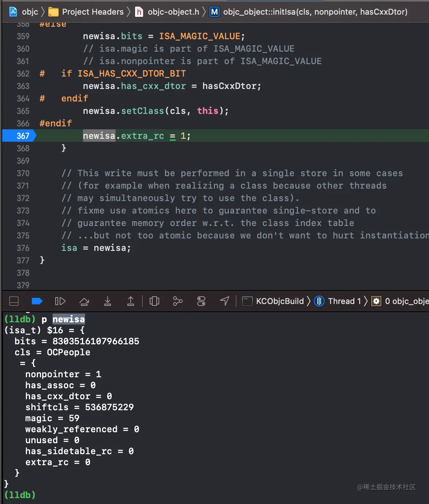Viewport: 429px width, 504px height.
Task: Open the Debug Memory Graph
Action: point(178,301)
